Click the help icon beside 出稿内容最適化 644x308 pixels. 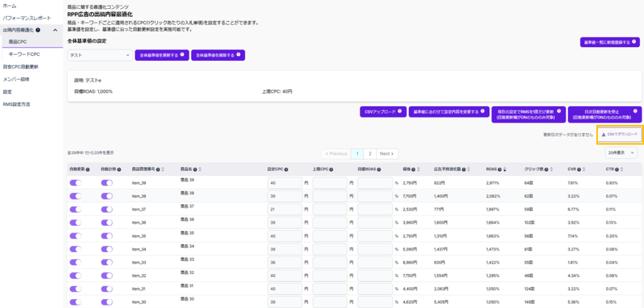tap(38, 30)
